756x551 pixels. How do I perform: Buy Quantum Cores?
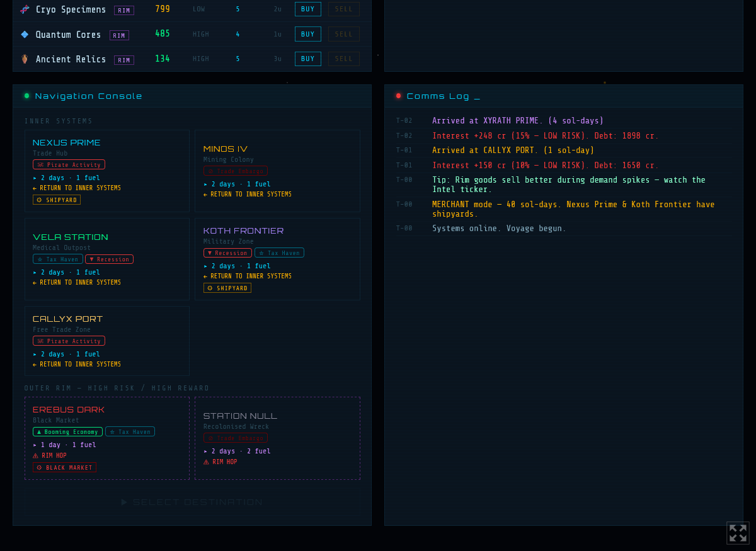(308, 34)
